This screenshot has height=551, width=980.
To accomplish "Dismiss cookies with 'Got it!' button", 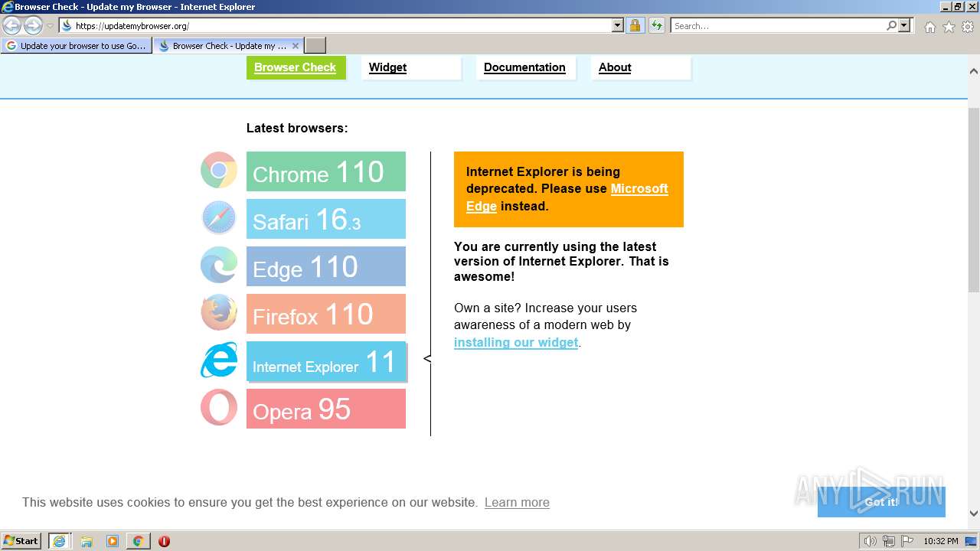I will [881, 502].
